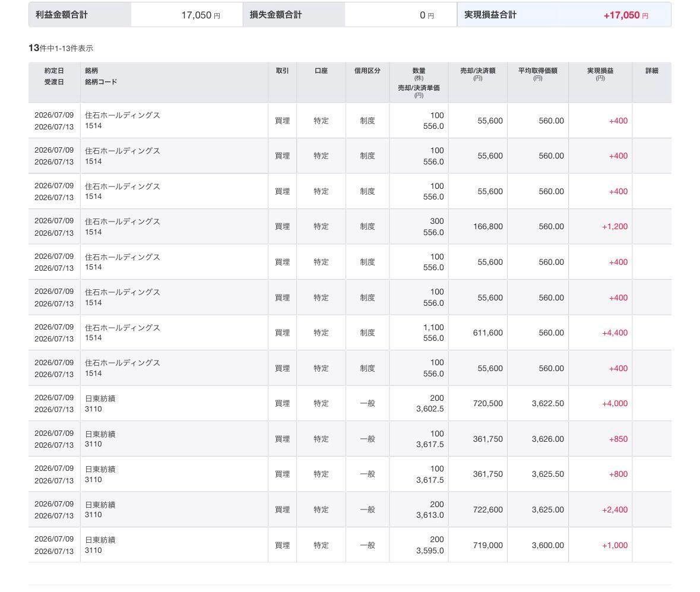
Task: Select the 信用区分 column header
Action: (368, 71)
